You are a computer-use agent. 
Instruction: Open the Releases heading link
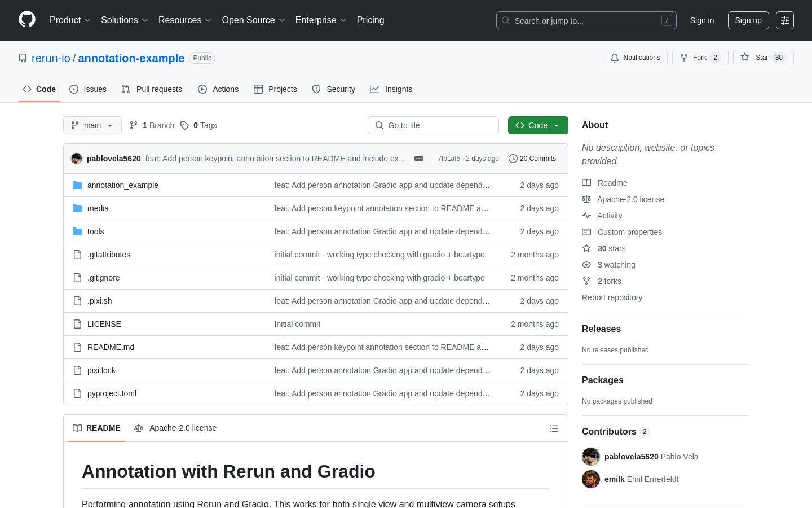click(601, 329)
